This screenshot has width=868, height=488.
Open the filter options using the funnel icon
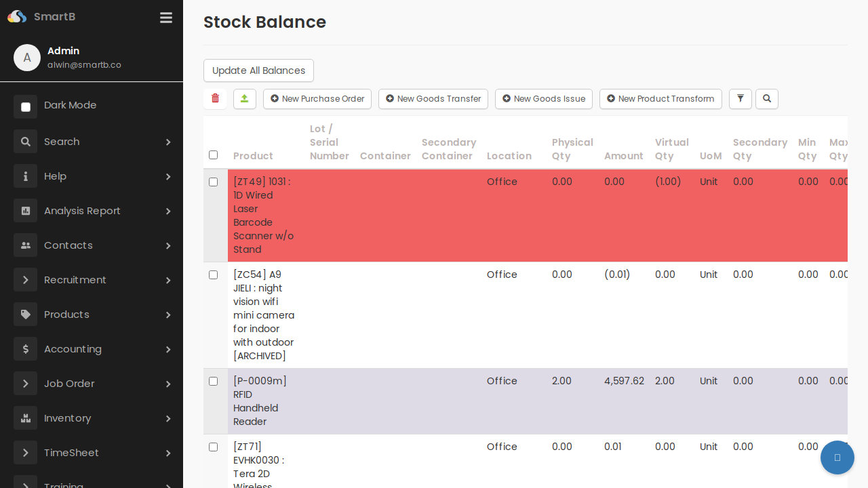pyautogui.click(x=740, y=99)
